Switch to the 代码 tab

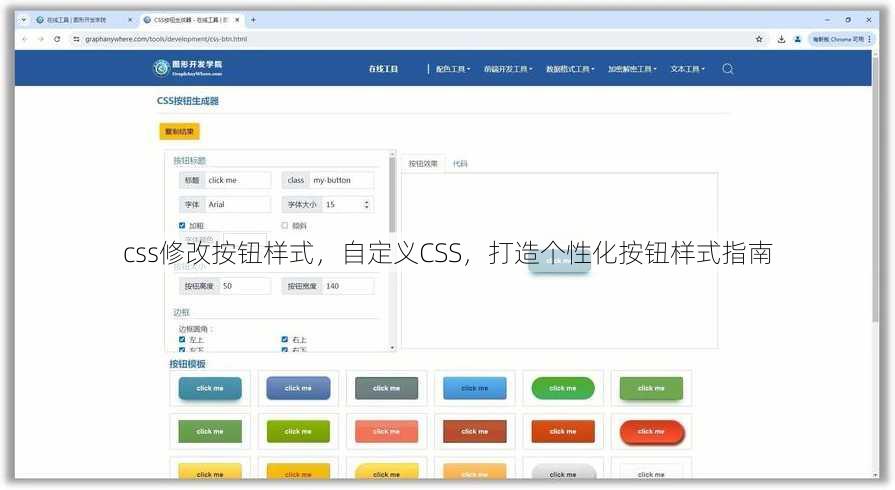pos(460,163)
